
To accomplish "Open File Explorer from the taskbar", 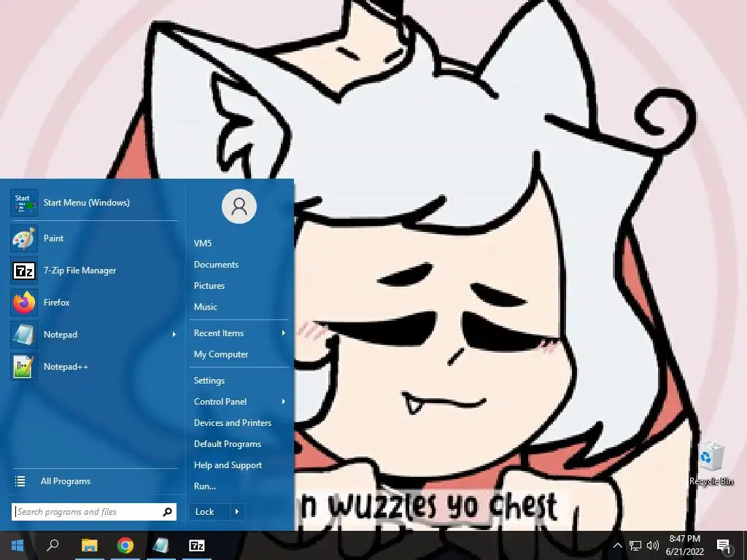I will (89, 545).
